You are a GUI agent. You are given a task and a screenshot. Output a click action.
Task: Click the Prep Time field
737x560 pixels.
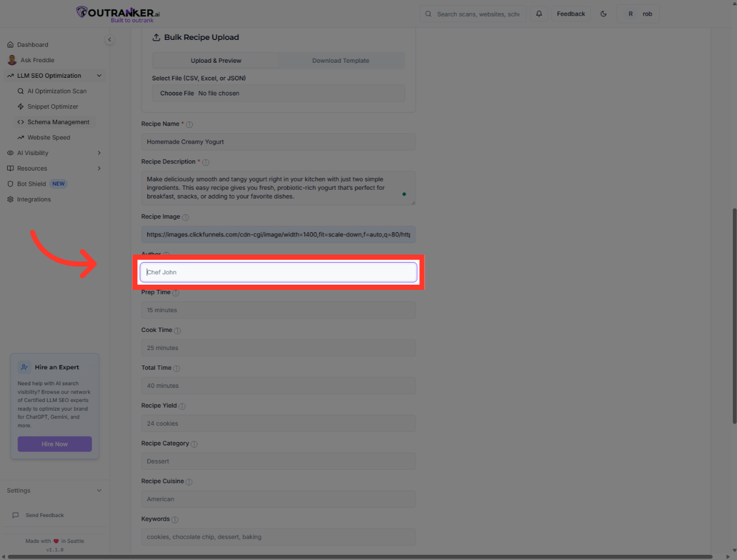coord(278,310)
